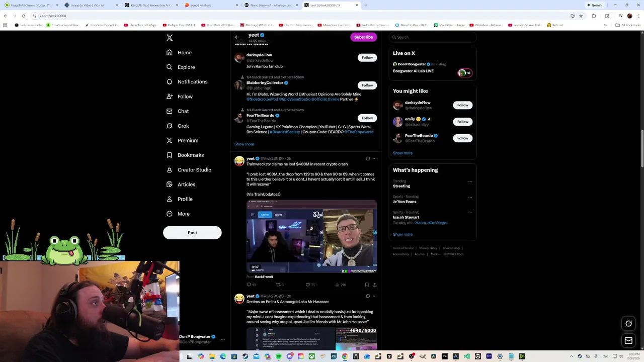Click the Premium X icon in sidebar
The width and height of the screenshot is (644, 362).
170,140
